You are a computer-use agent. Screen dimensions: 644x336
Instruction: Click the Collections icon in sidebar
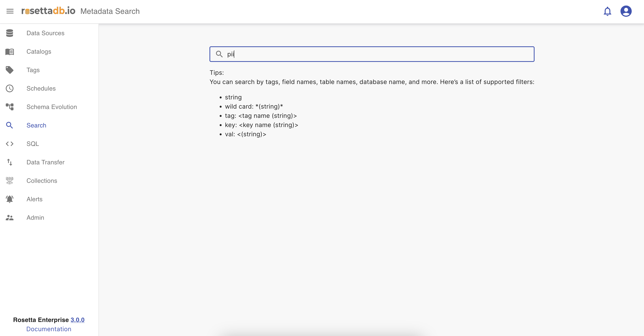pos(9,181)
